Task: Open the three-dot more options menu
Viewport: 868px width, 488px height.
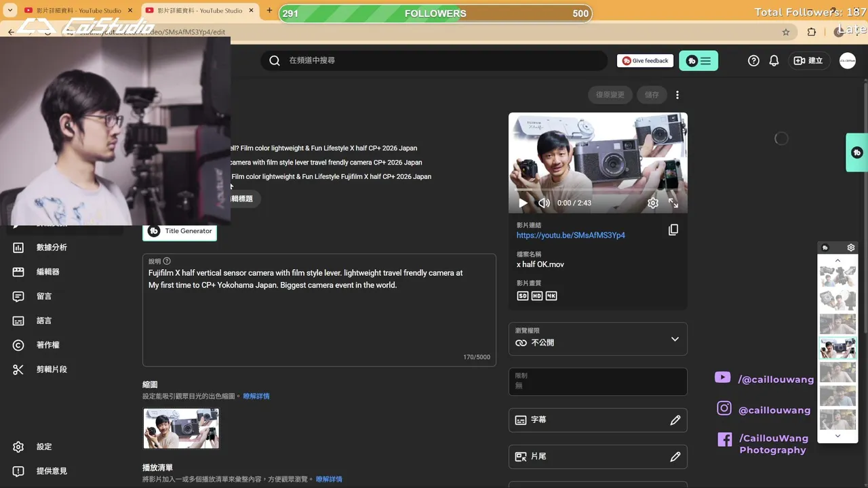Action: point(677,95)
